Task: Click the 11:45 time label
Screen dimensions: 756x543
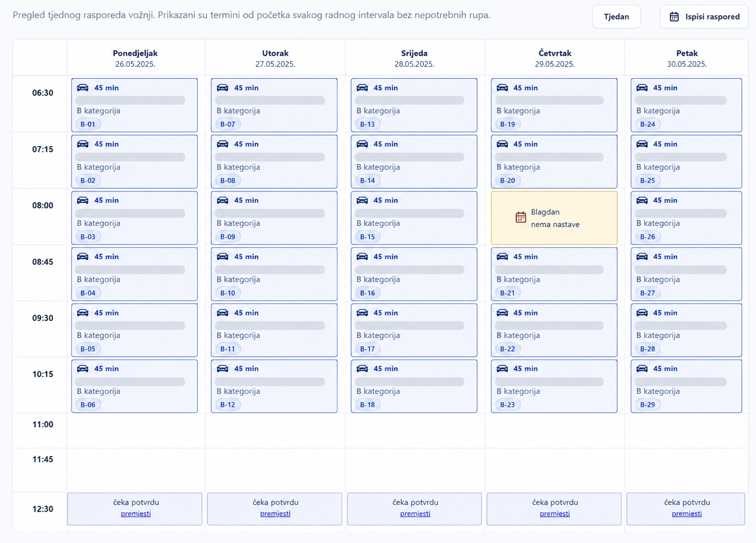Action: click(x=43, y=459)
